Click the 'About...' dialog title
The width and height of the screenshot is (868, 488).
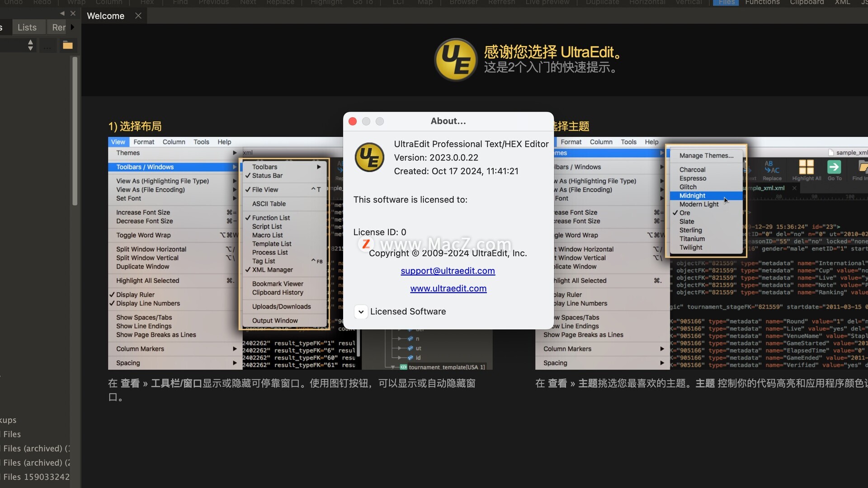click(448, 121)
